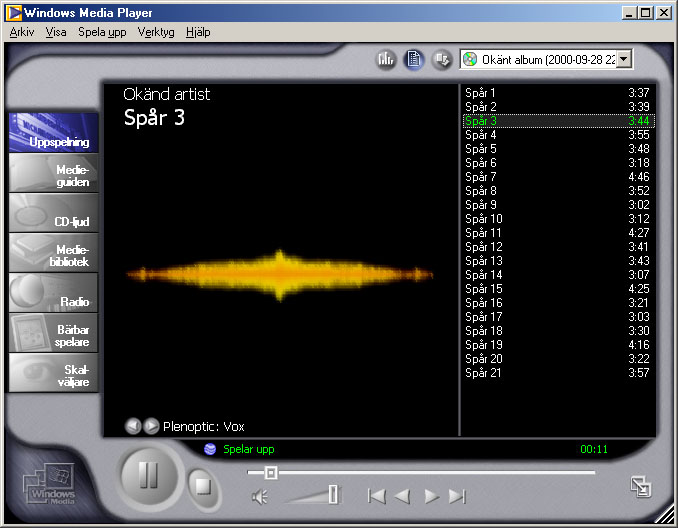Open the Verktyg menu
Viewport: 678px width, 528px height.
click(x=156, y=32)
